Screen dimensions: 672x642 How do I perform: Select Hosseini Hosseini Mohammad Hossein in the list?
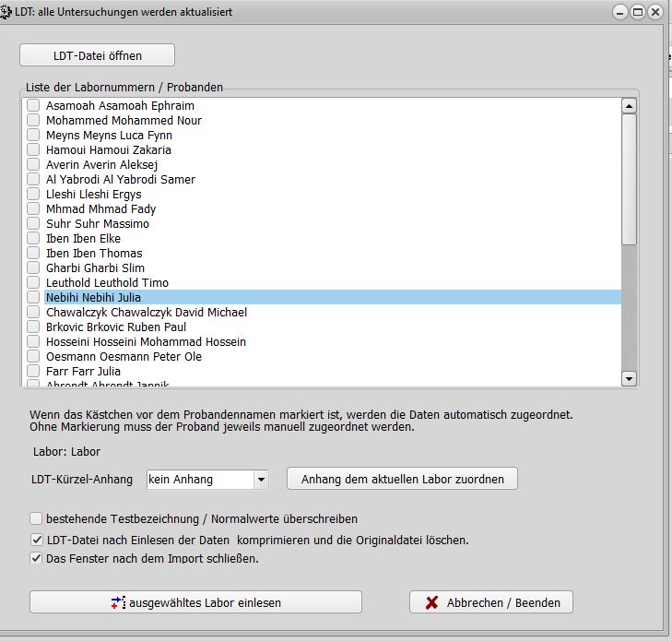(x=146, y=342)
